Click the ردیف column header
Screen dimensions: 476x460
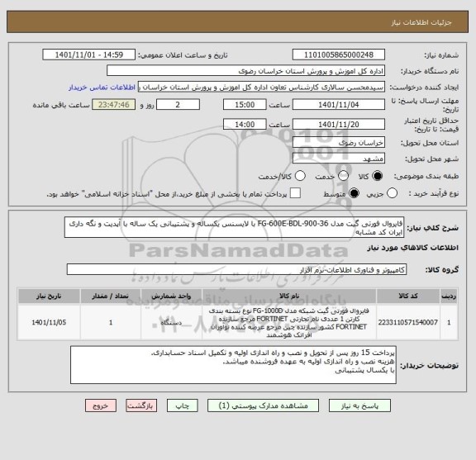pos(449,296)
